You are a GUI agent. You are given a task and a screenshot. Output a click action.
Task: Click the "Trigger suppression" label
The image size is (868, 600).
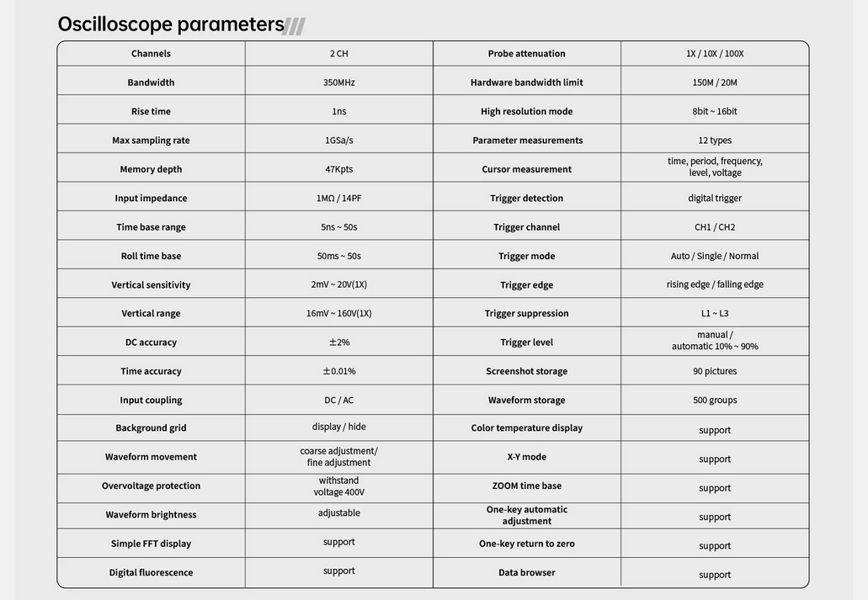click(x=526, y=314)
